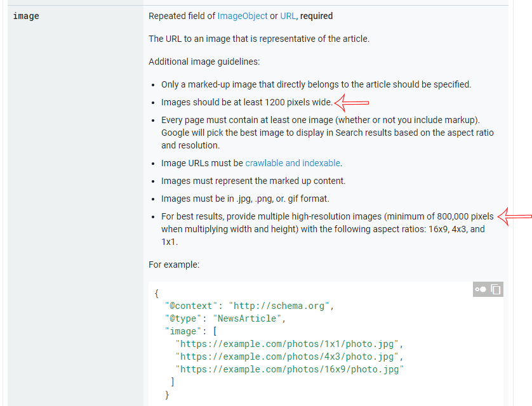This screenshot has width=532, height=406.
Task: Click 'The URL to an image' sentence
Action: (259, 39)
